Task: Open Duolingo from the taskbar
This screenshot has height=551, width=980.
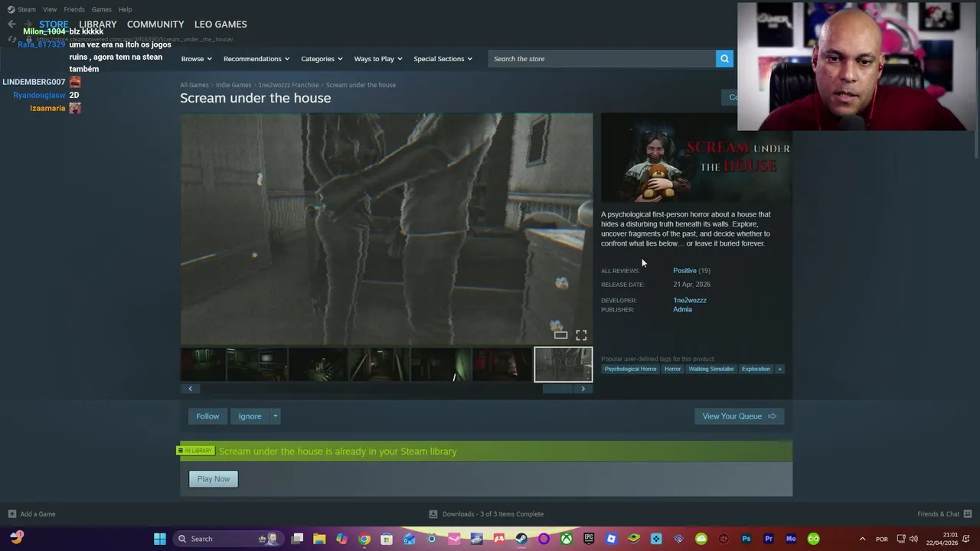Action: [814, 539]
